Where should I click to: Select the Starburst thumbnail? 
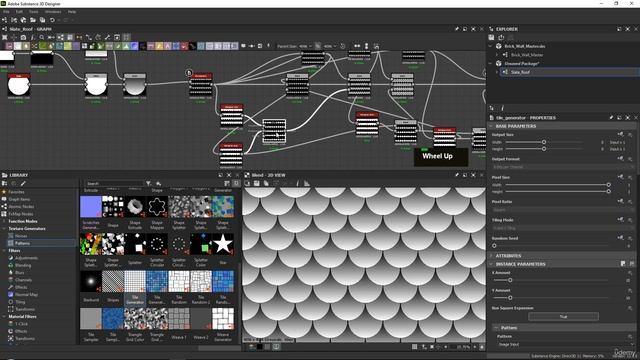[91, 281]
